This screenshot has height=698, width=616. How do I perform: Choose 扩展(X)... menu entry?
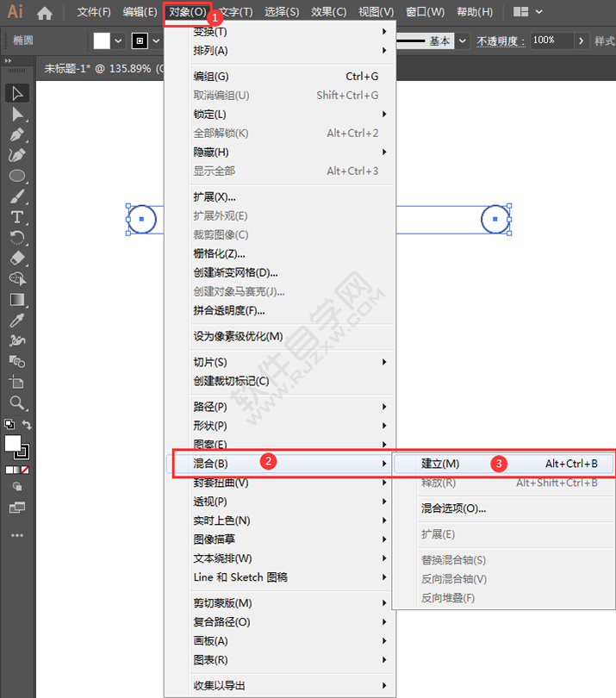point(292,197)
